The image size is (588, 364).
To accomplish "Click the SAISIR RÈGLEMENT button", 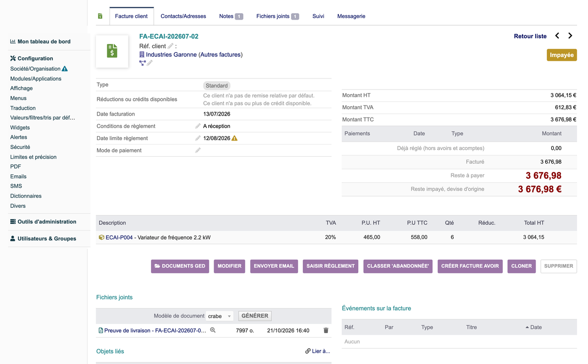I will 331,266.
